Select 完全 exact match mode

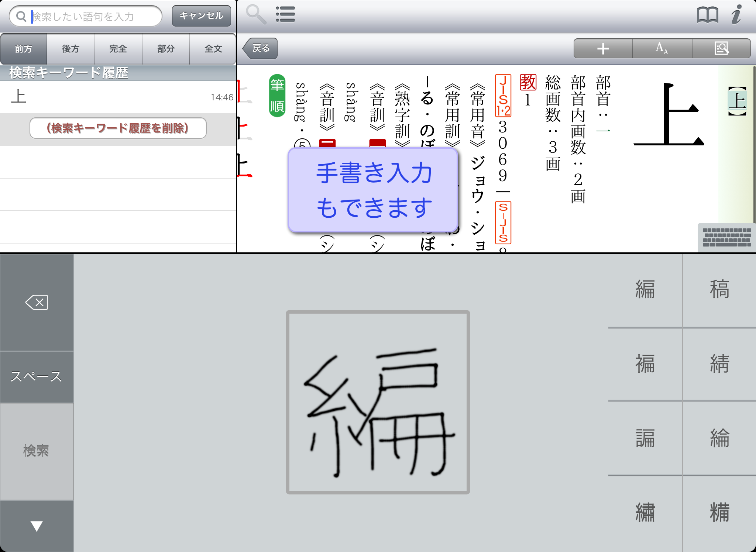tap(118, 49)
